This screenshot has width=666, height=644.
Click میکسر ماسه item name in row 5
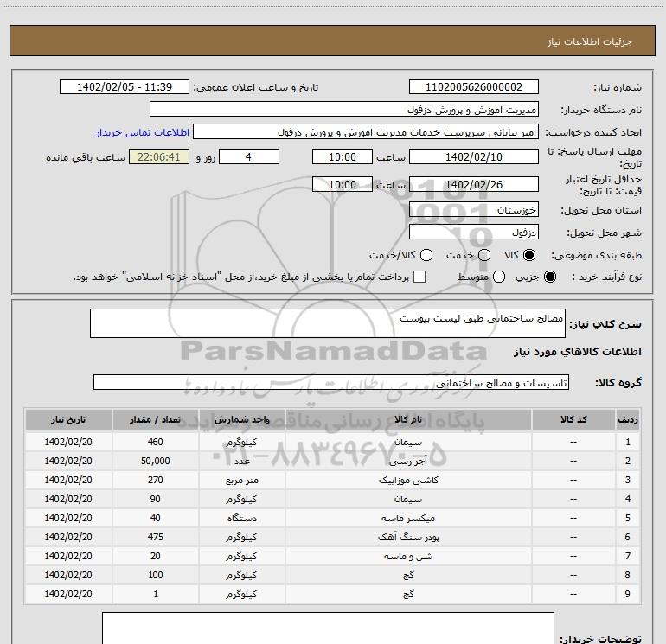tap(408, 519)
